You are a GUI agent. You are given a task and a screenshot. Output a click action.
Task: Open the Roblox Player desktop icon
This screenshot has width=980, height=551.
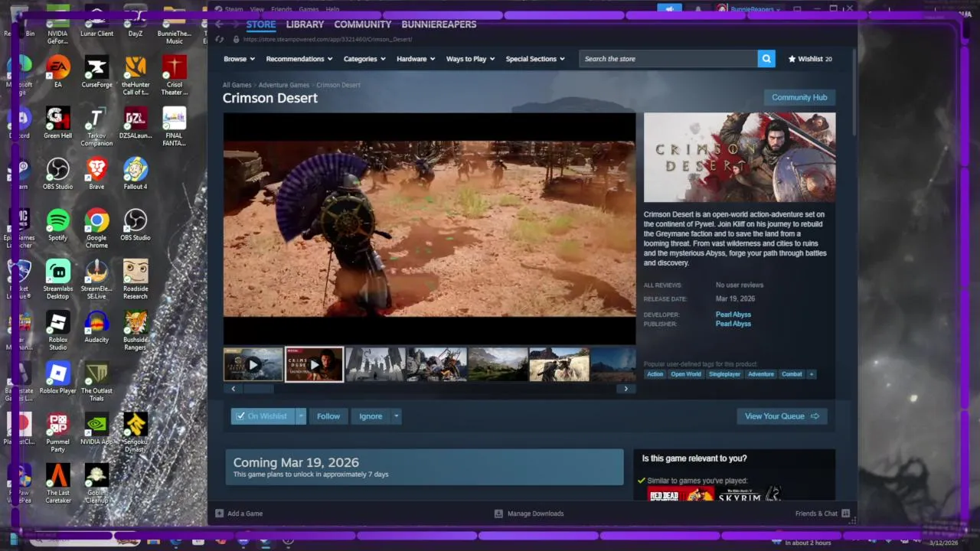[57, 378]
